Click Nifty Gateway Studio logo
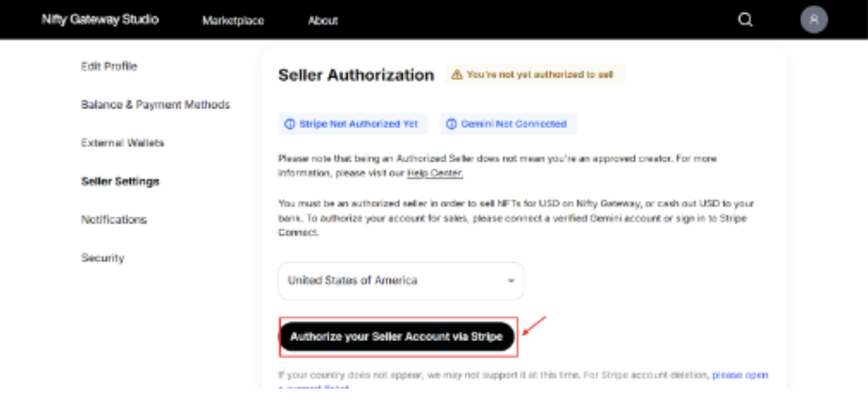The image size is (868, 412). (100, 20)
